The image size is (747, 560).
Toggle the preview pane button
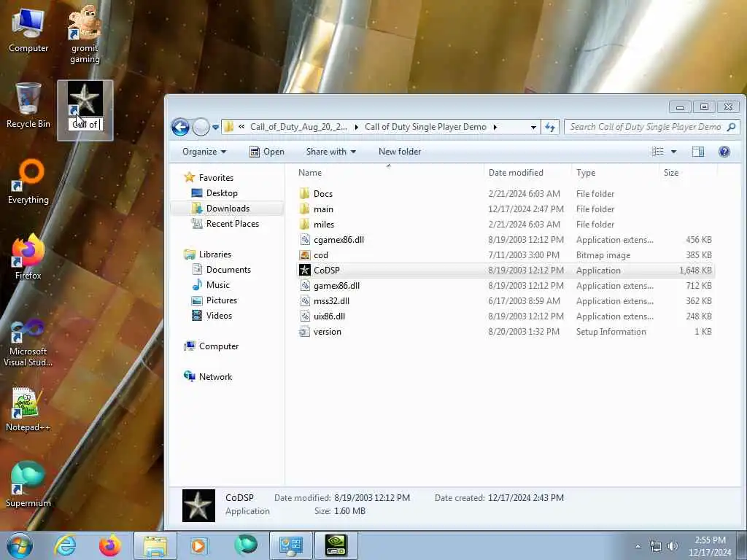[x=698, y=152]
